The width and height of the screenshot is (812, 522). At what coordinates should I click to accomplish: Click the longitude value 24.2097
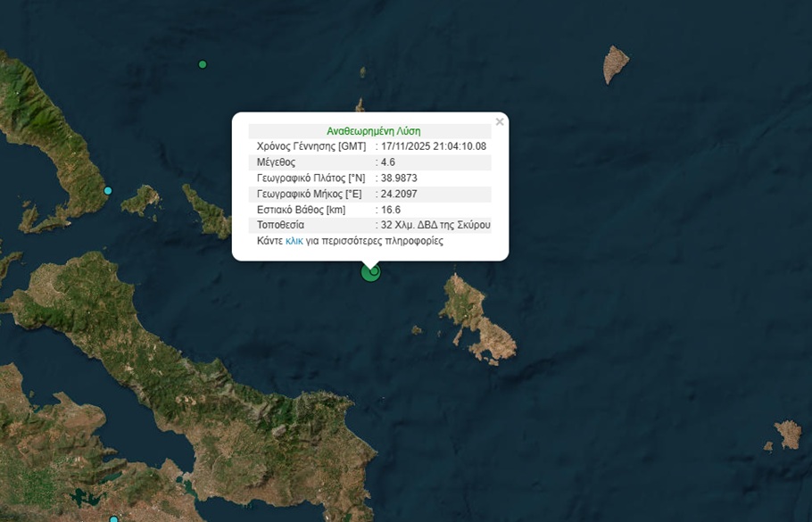click(399, 194)
